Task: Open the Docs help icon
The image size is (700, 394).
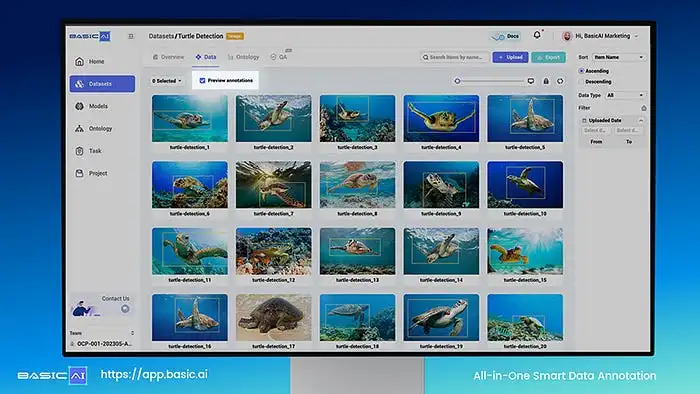Action: coord(505,36)
